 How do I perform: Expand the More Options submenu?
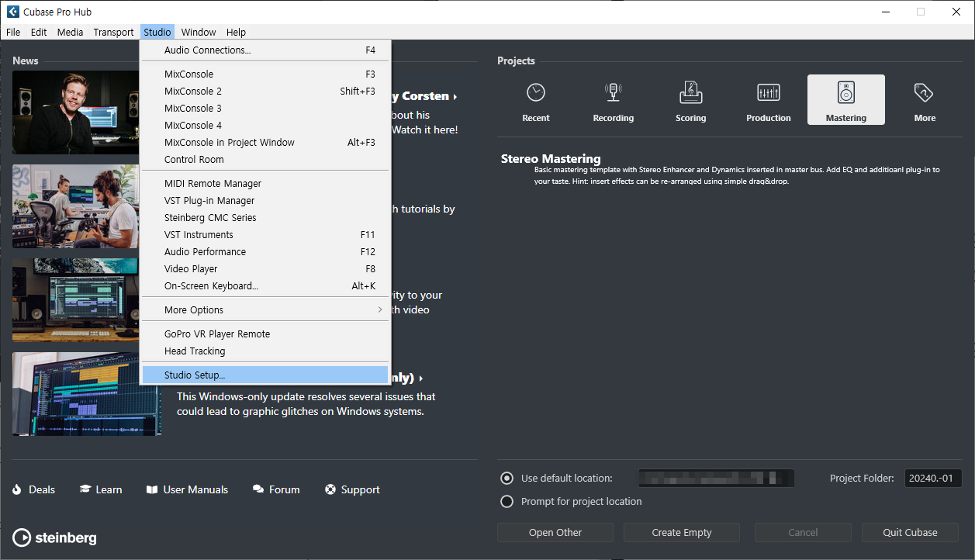(265, 309)
